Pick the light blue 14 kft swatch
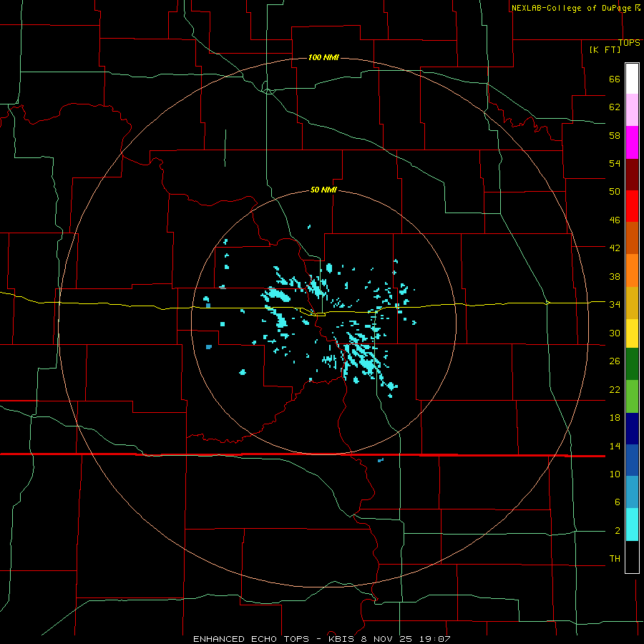Viewport: 644px width, 644px height. pos(632,492)
